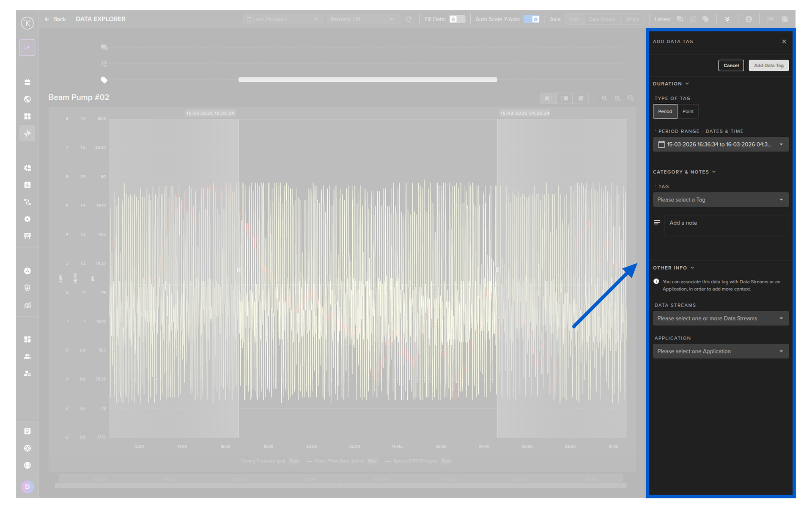This screenshot has height=508, width=812.
Task: Click the highlighted data tag bar in lane
Action: [368, 80]
